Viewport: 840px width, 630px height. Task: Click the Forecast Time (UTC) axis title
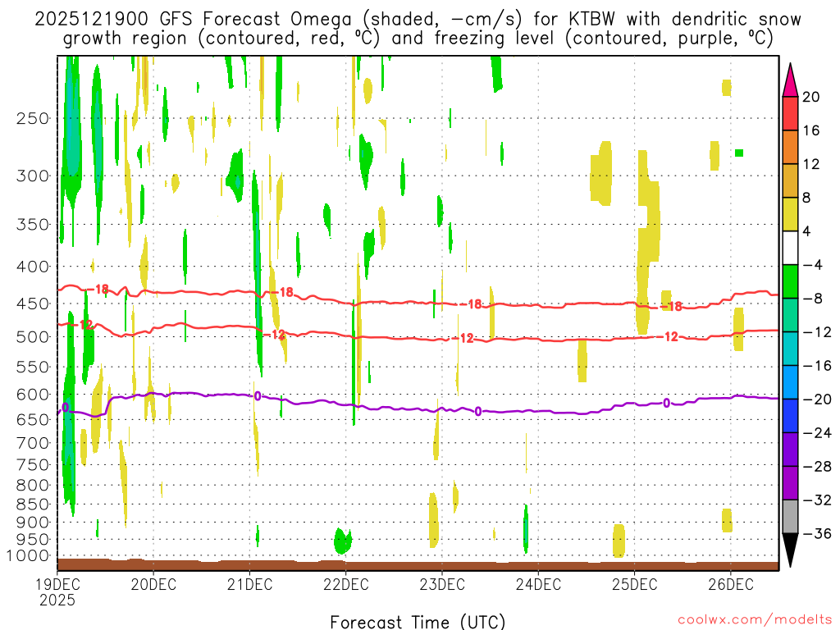point(418,622)
